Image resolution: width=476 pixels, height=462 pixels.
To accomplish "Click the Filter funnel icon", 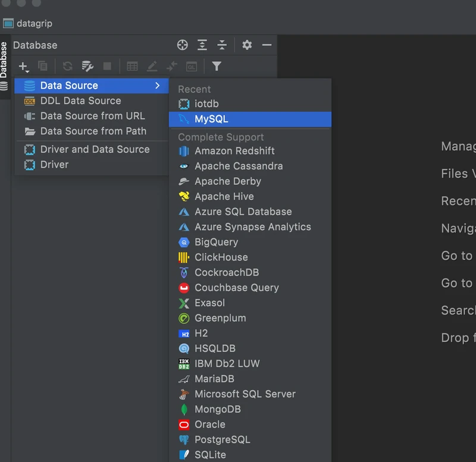I will (217, 66).
